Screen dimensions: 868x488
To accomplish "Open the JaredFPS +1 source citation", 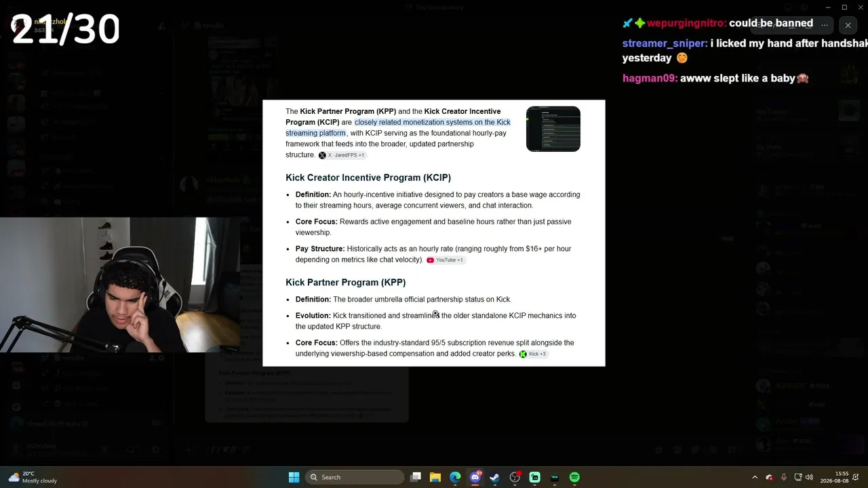I will 342,155.
